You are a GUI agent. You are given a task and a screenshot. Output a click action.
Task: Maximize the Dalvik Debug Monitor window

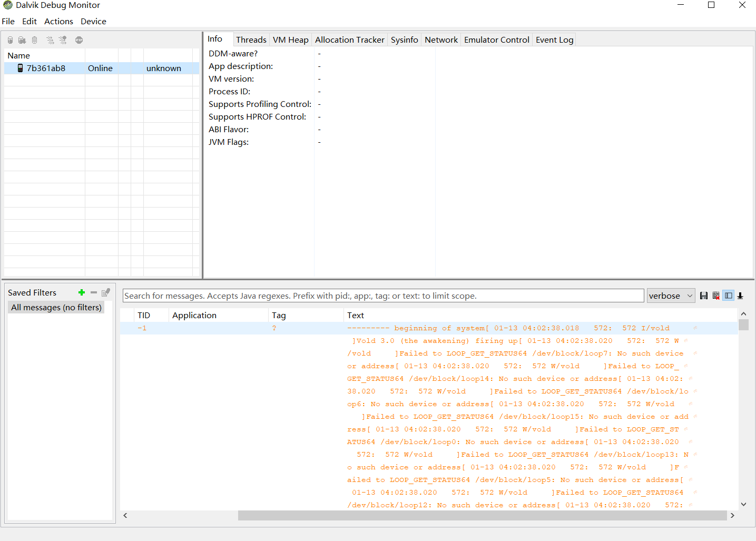click(x=711, y=5)
